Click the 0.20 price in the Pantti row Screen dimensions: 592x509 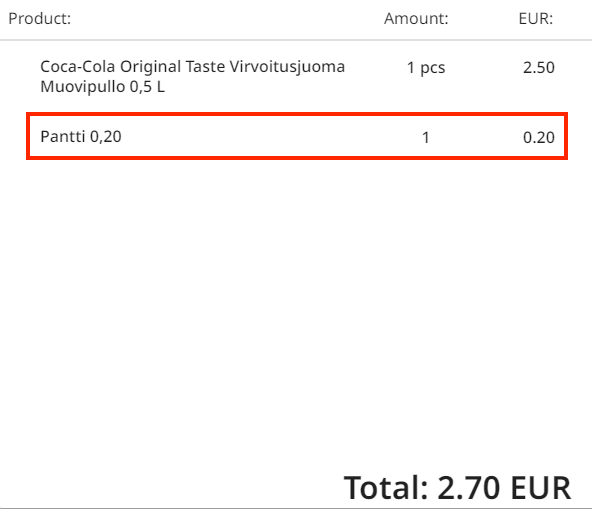coord(539,137)
